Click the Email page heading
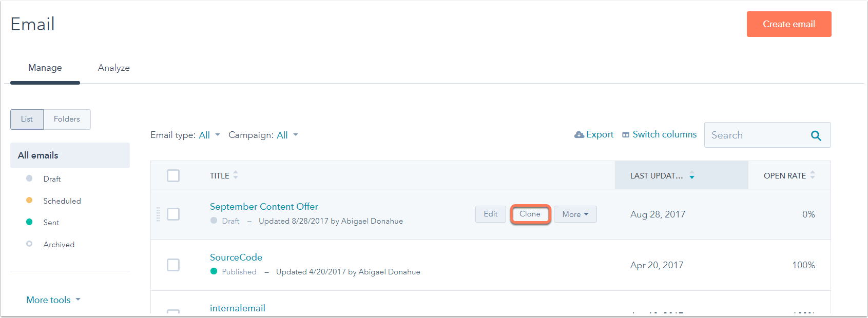This screenshot has height=318, width=868. 32,24
